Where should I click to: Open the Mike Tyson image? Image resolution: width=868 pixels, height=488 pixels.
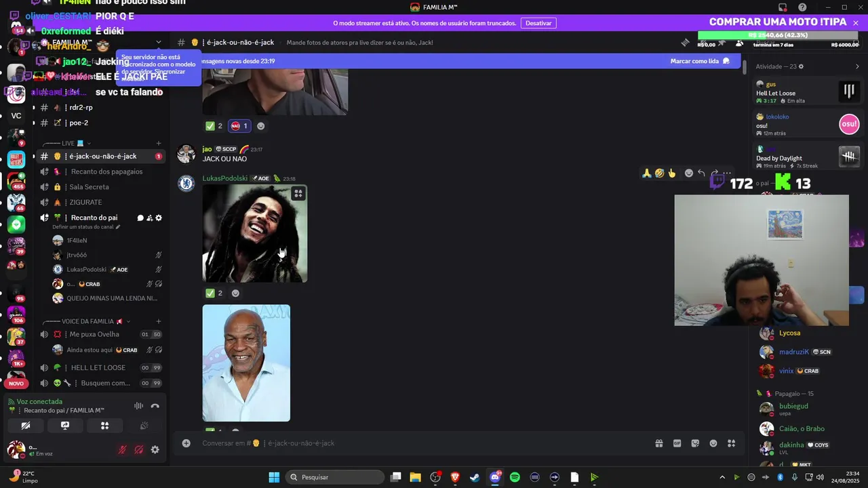tap(246, 363)
